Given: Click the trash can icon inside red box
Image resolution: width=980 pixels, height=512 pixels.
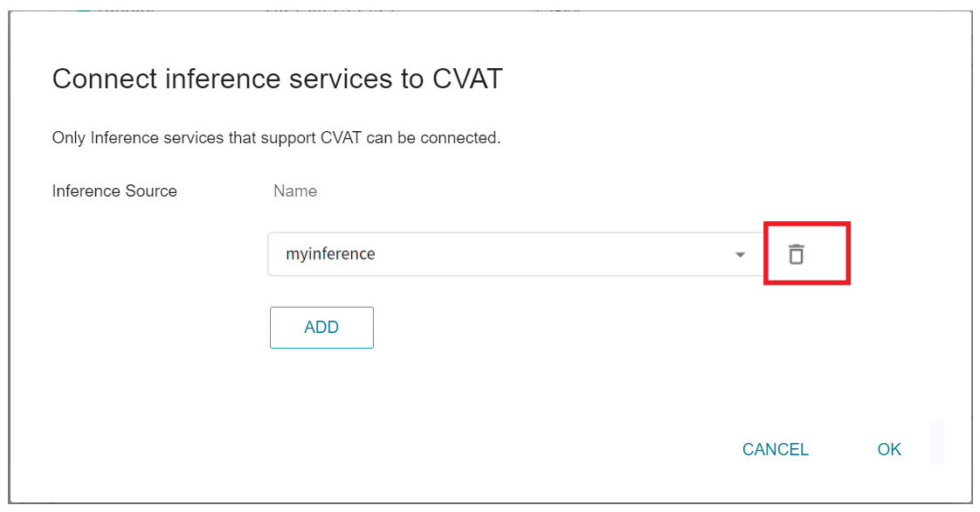Looking at the screenshot, I should click(x=796, y=254).
